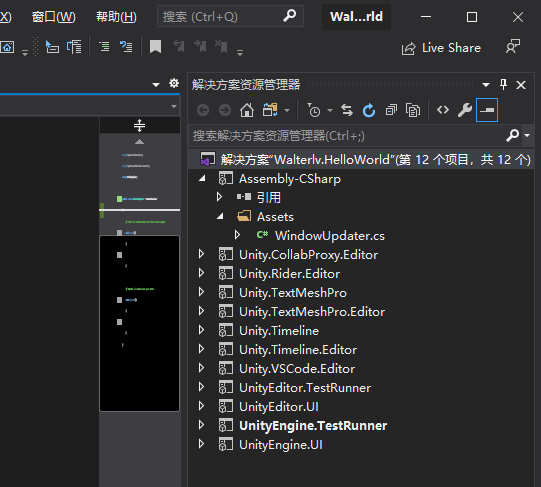The image size is (541, 487).
Task: Click the magnifier in the top search box
Action: pyautogui.click(x=289, y=16)
